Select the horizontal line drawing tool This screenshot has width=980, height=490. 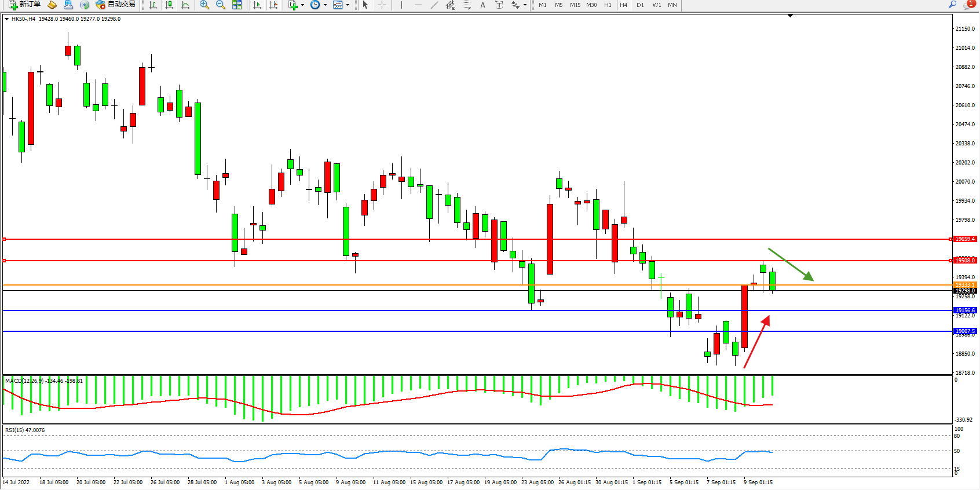pyautogui.click(x=418, y=5)
